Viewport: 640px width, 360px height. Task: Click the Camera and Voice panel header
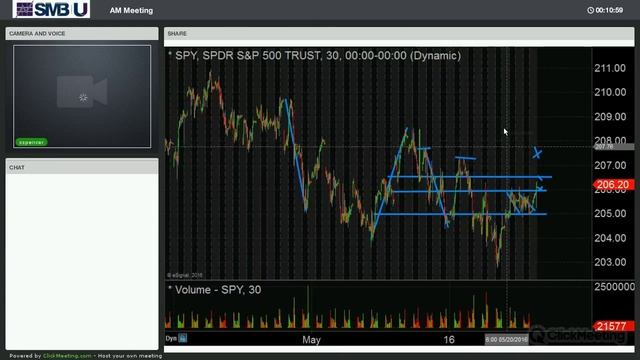(82, 33)
